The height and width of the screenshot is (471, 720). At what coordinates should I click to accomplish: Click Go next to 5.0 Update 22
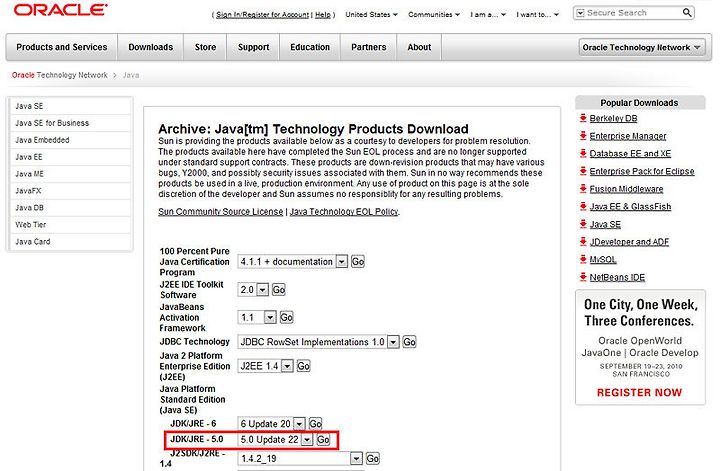[323, 439]
